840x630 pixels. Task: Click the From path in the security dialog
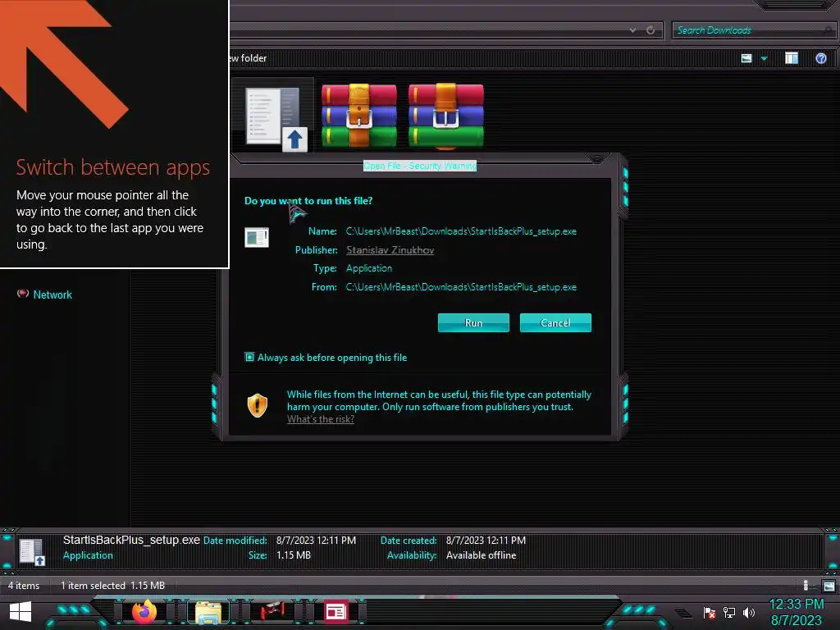pos(461,287)
